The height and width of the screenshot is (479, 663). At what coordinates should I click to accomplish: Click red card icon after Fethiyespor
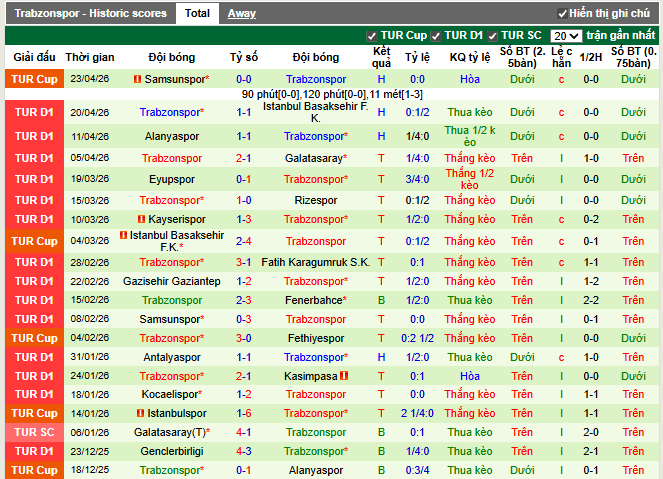pos(350,338)
